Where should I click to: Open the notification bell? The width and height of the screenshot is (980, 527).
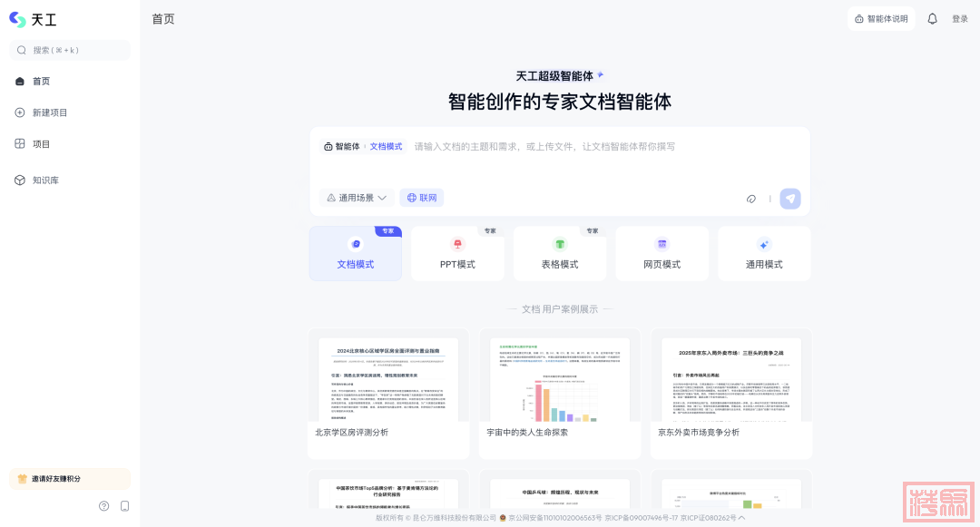(x=932, y=18)
